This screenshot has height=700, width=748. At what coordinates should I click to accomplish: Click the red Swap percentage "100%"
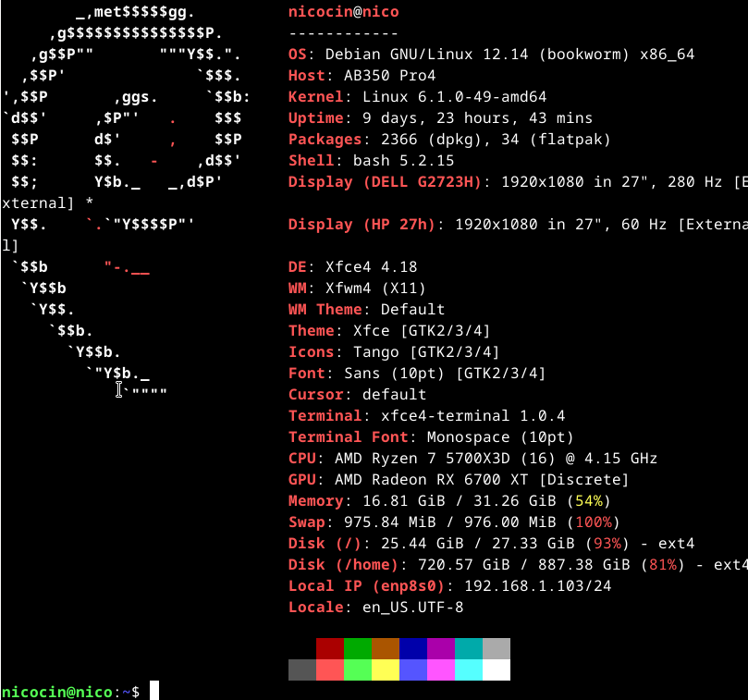coord(594,522)
